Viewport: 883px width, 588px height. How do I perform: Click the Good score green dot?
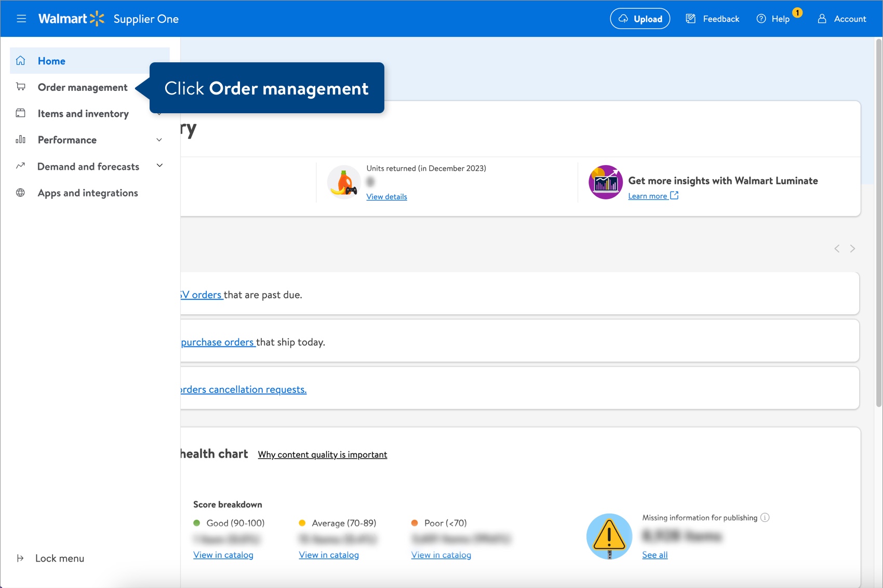pyautogui.click(x=198, y=523)
